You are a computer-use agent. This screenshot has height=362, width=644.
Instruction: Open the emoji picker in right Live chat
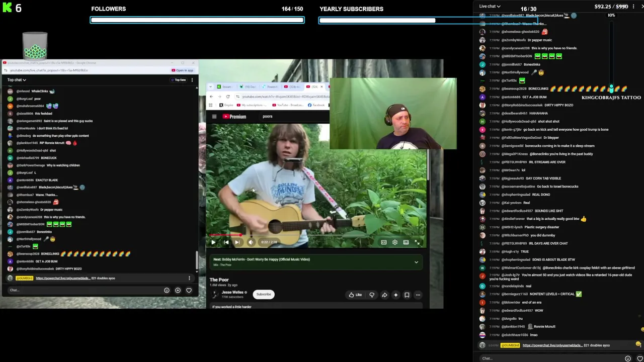click(628, 358)
